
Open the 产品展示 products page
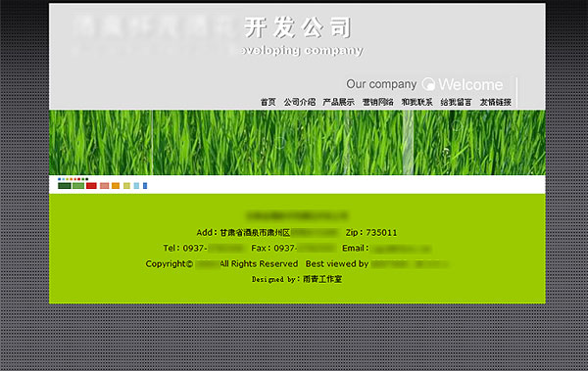coord(338,102)
